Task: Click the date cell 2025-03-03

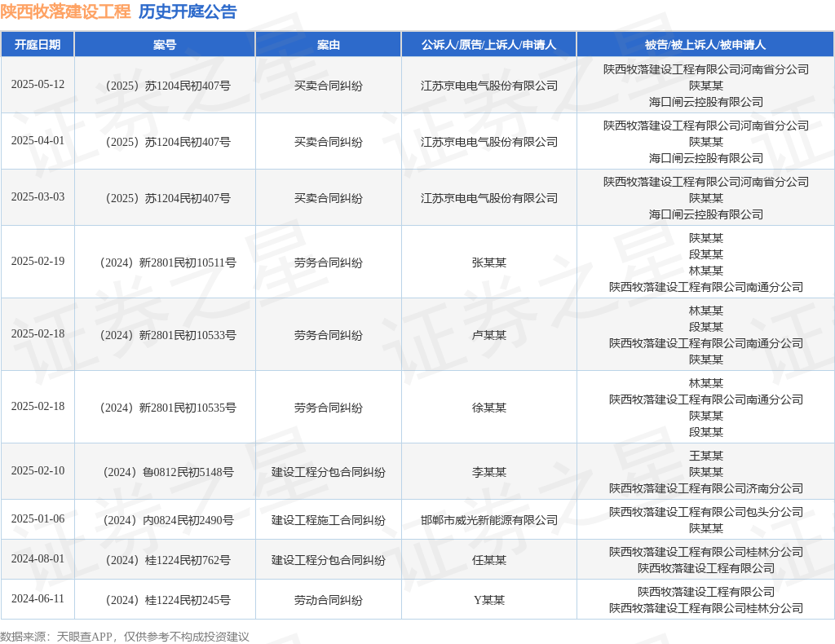Action: click(38, 197)
